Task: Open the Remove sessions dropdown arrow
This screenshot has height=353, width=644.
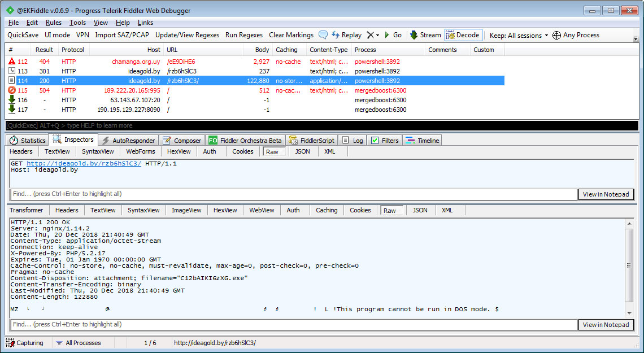Action: pyautogui.click(x=377, y=36)
